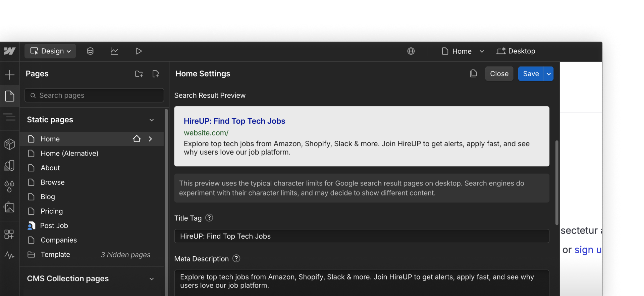Click the home page house icon
This screenshot has height=296, width=644.
point(137,139)
